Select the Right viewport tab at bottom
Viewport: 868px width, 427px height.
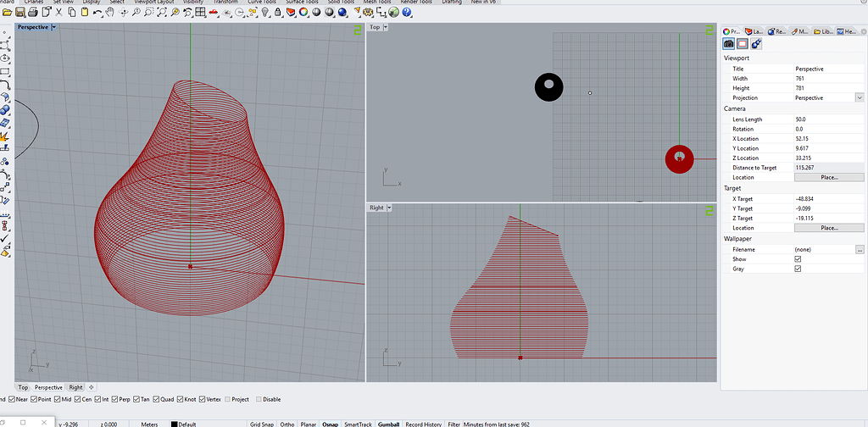pos(75,388)
